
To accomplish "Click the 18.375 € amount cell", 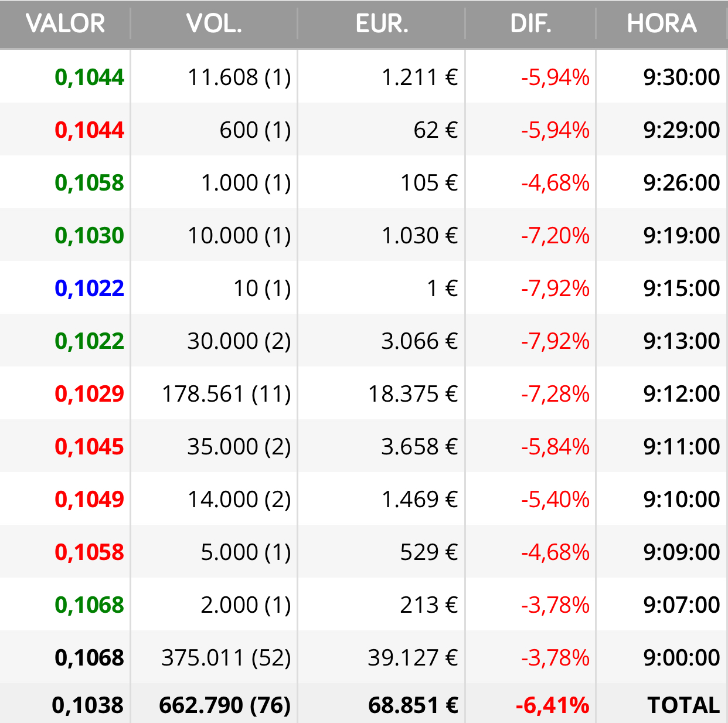I will (x=413, y=393).
